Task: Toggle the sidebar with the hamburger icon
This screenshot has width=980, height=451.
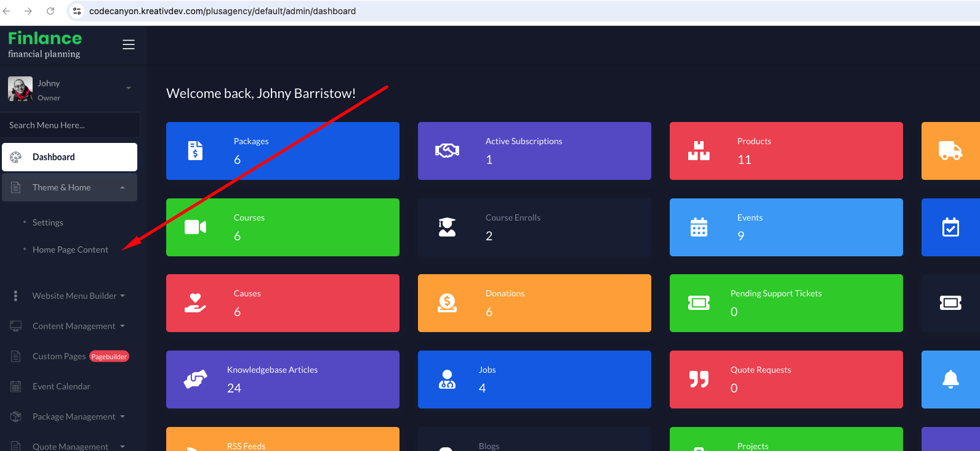Action: pyautogui.click(x=129, y=44)
